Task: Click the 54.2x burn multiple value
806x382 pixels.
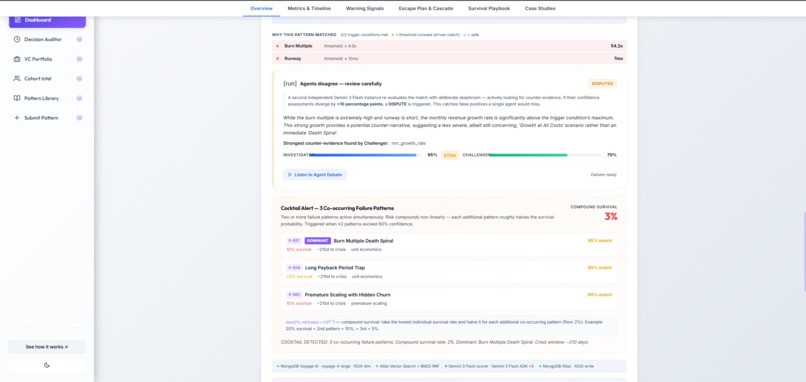Action: 616,46
